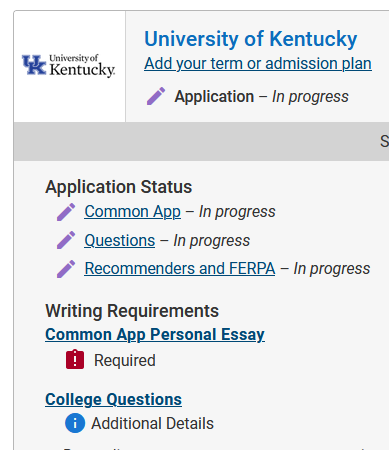Open the Add your term or admission plan link

(258, 64)
